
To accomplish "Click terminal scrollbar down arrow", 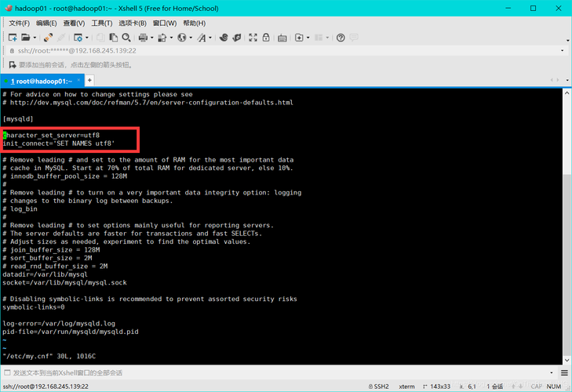I will coord(567,361).
